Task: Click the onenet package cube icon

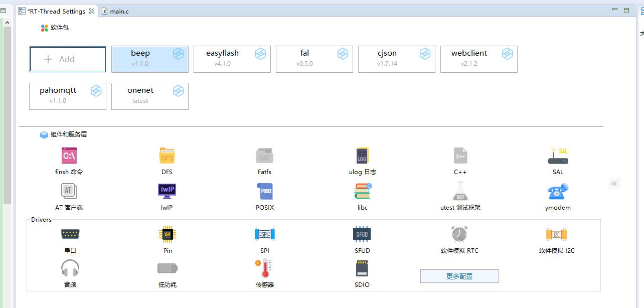Action: pyautogui.click(x=179, y=91)
